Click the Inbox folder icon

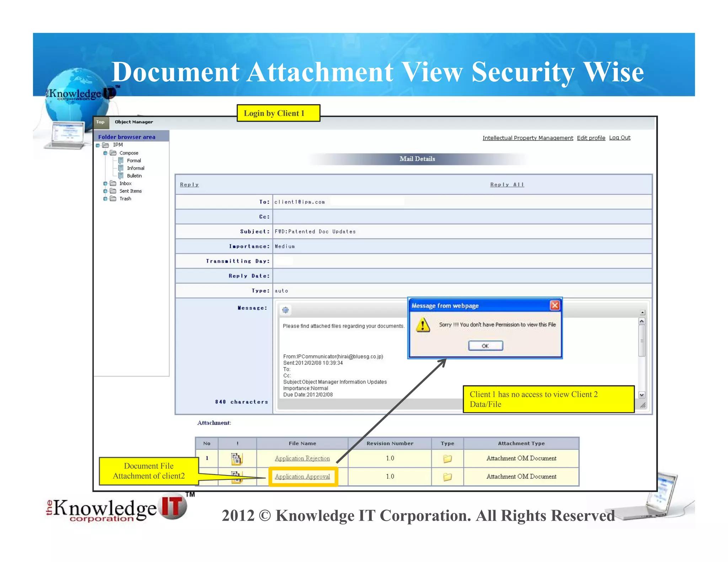(x=113, y=183)
